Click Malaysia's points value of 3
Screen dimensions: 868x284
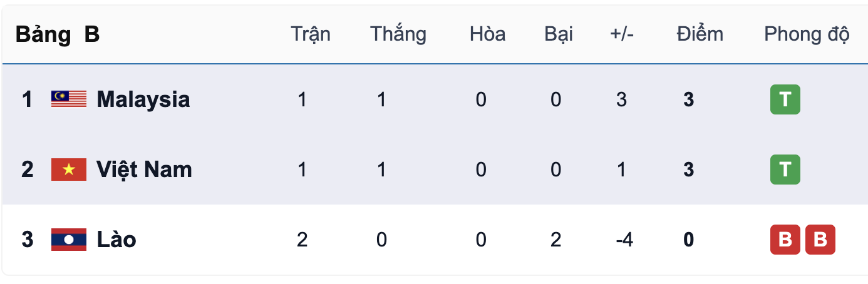(689, 99)
